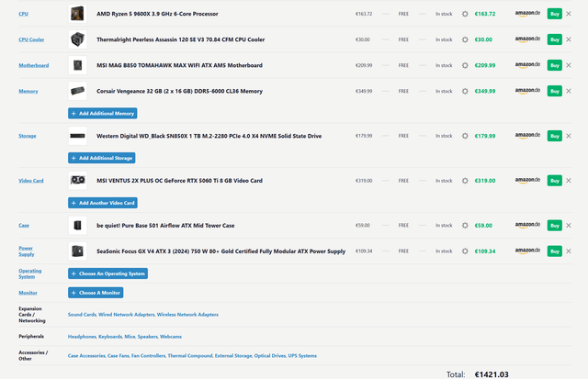Open the Power Supply category link
Screen dimensions: 588x379
click(x=27, y=251)
